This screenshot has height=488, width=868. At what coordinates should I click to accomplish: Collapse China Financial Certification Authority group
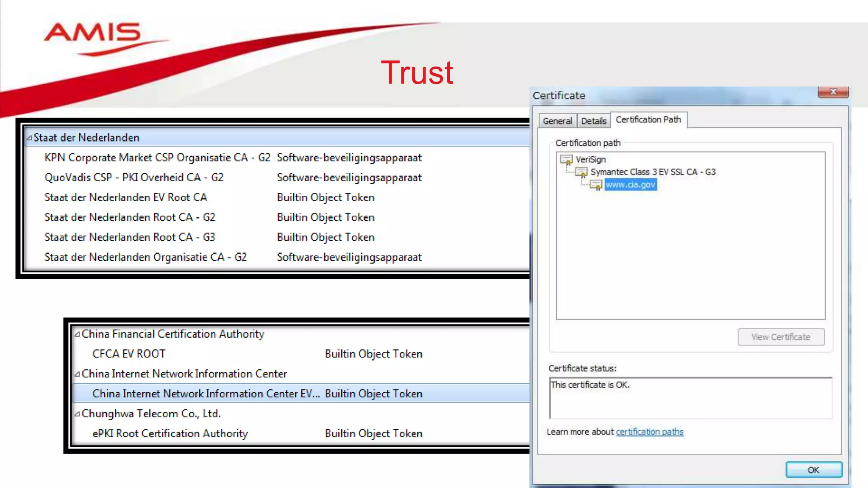[x=77, y=335]
